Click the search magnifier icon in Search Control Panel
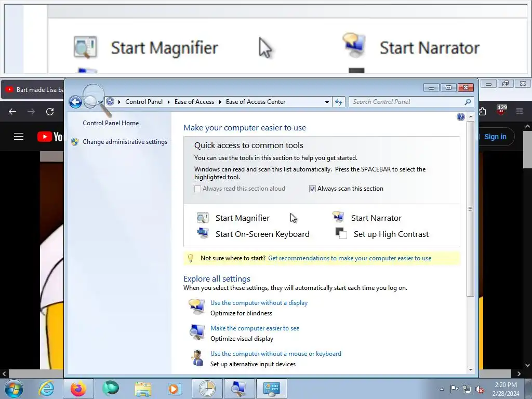Viewport: 532px width, 399px height. (x=468, y=102)
